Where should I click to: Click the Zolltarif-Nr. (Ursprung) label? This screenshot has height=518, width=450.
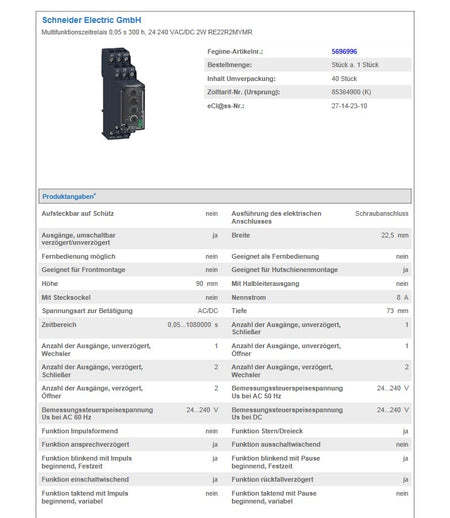click(244, 92)
